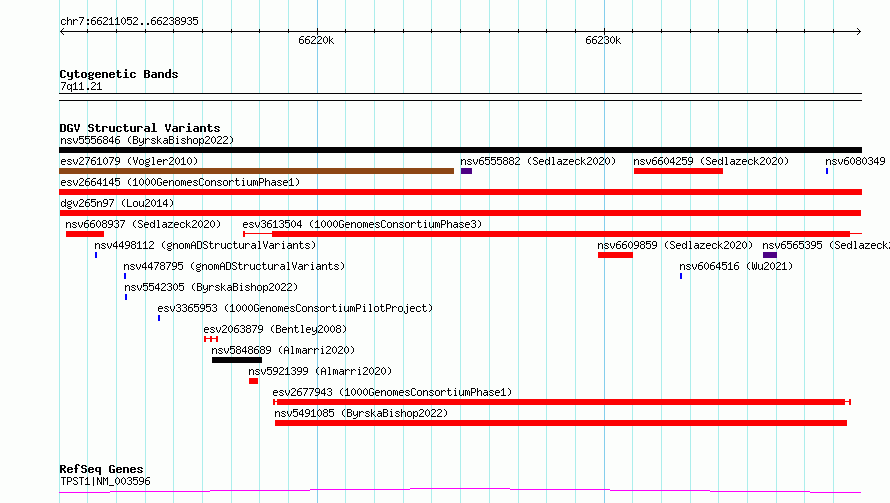Open the esv3613504 (1000GenomesConsortiumPhase3) label

[362, 224]
